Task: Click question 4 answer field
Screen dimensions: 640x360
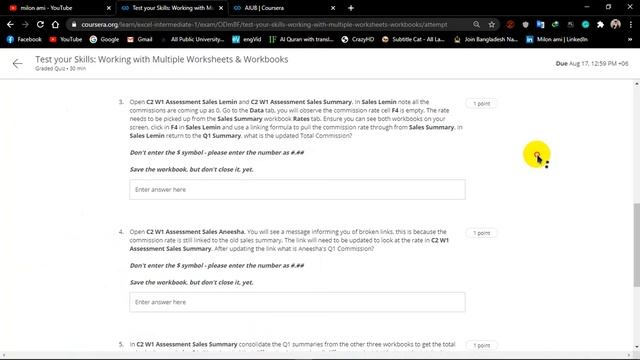Action: pyautogui.click(x=297, y=302)
